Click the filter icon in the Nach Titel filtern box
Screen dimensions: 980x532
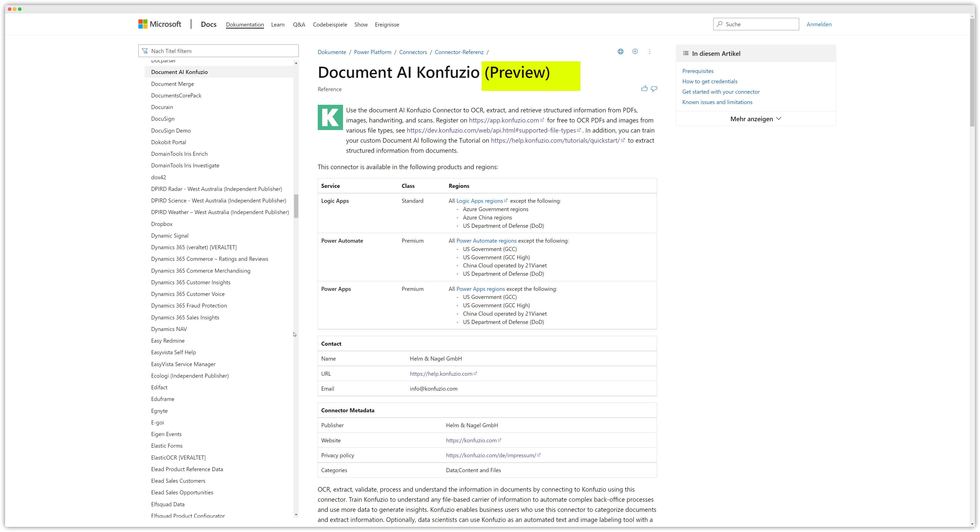(x=144, y=50)
